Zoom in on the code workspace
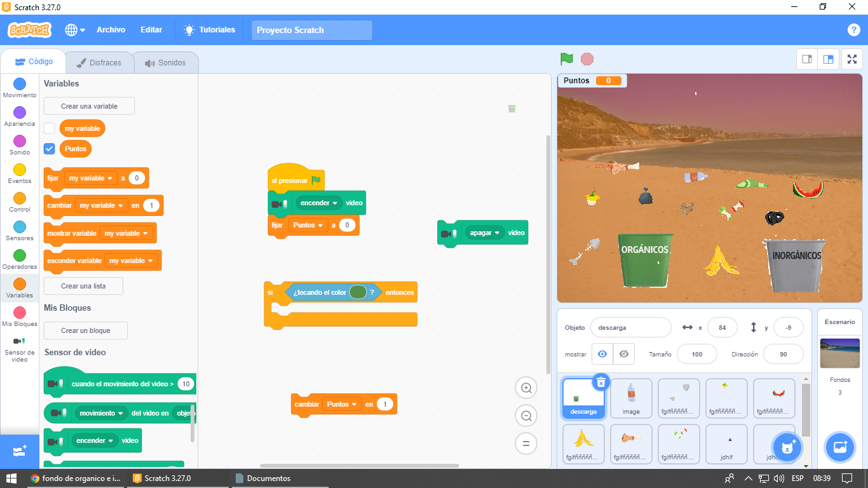This screenshot has width=868, height=488. coord(526,388)
